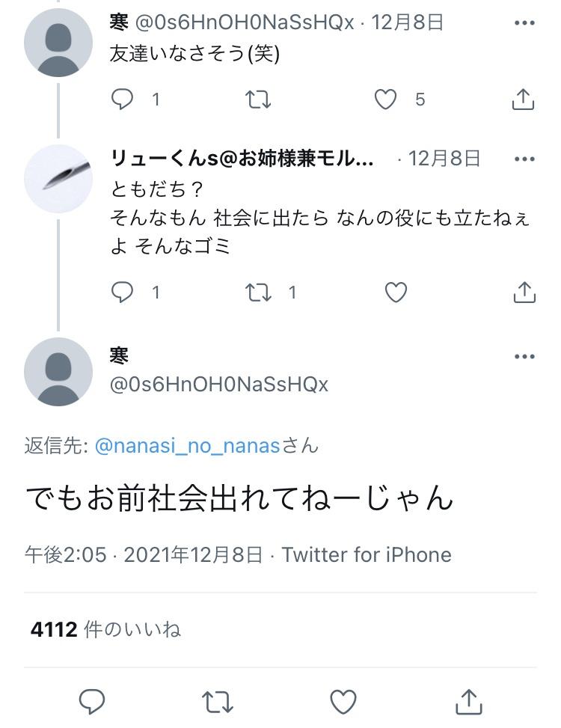Like the main でもお前 tweet
Screen dimensions: 561x728
click(343, 701)
